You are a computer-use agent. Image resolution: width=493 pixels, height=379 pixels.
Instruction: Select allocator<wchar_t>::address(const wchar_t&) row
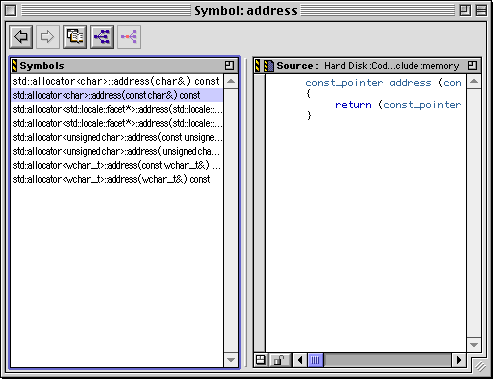pos(117,165)
